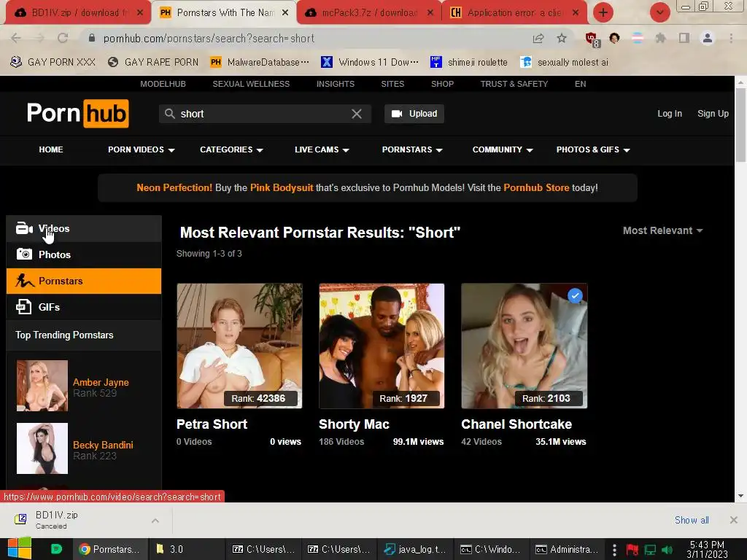Select GIFs in the left sidebar
The image size is (747, 560).
pos(84,307)
